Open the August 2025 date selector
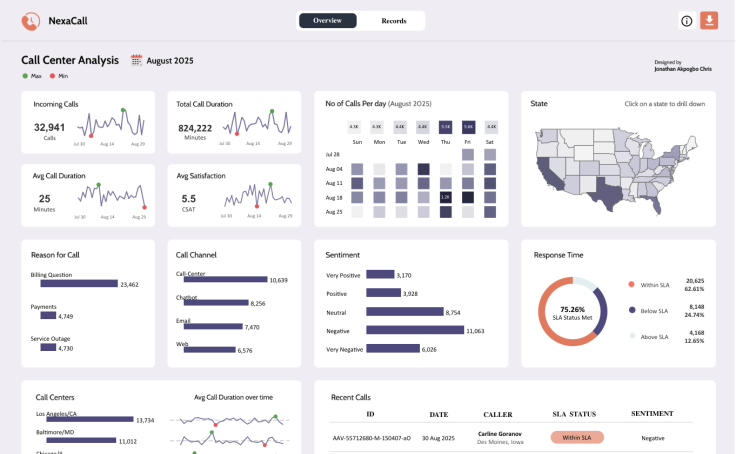This screenshot has height=454, width=736. (x=170, y=61)
